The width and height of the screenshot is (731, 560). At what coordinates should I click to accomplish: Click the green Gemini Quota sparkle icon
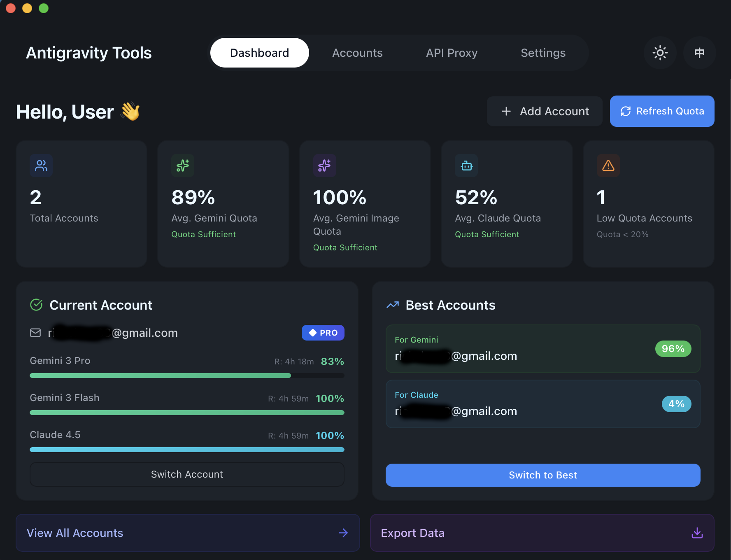click(x=183, y=166)
